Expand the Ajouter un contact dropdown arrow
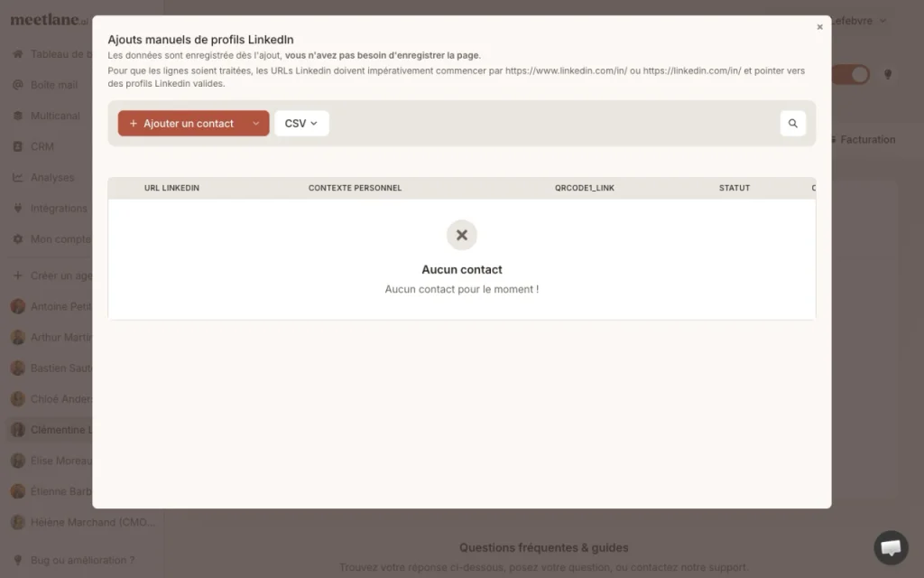 click(255, 123)
